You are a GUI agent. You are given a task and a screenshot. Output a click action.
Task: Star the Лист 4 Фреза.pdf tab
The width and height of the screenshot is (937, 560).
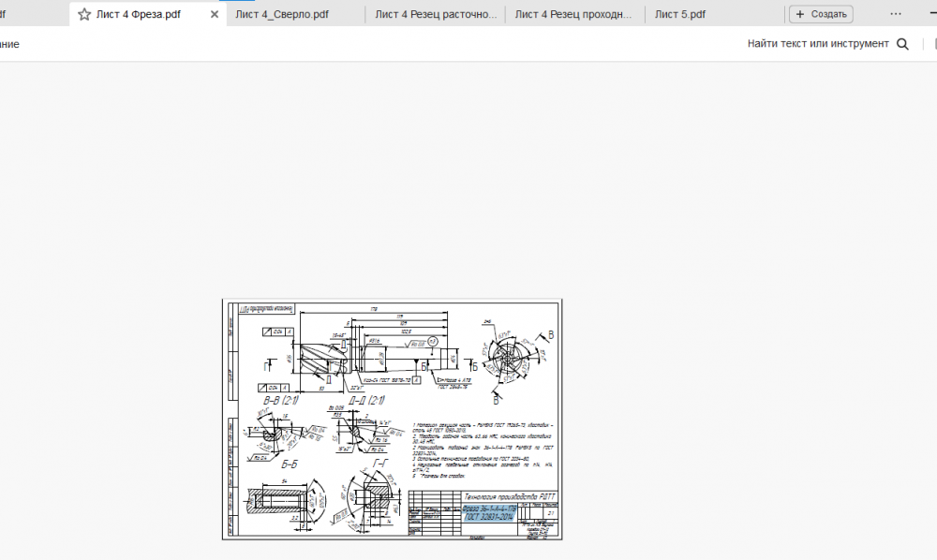[x=84, y=14]
